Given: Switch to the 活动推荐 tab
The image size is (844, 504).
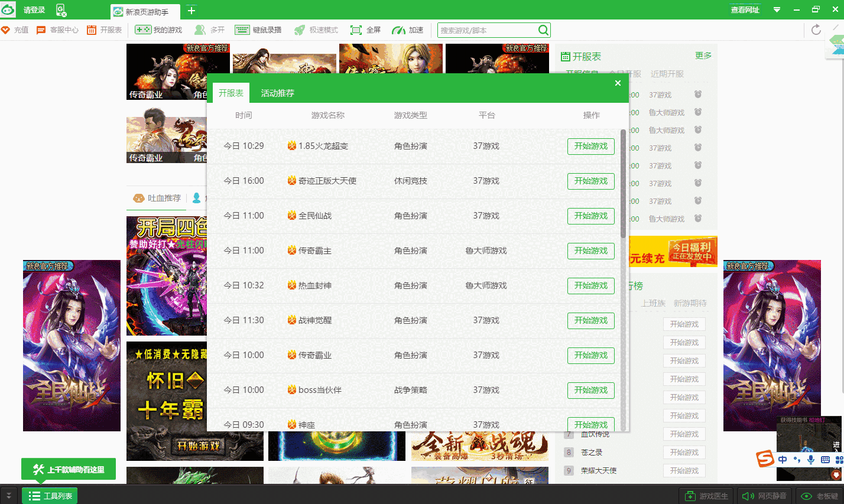Looking at the screenshot, I should point(278,93).
